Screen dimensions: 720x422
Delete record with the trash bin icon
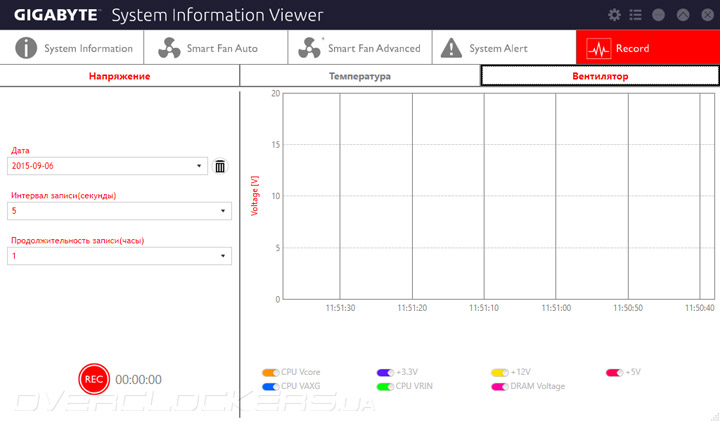220,166
